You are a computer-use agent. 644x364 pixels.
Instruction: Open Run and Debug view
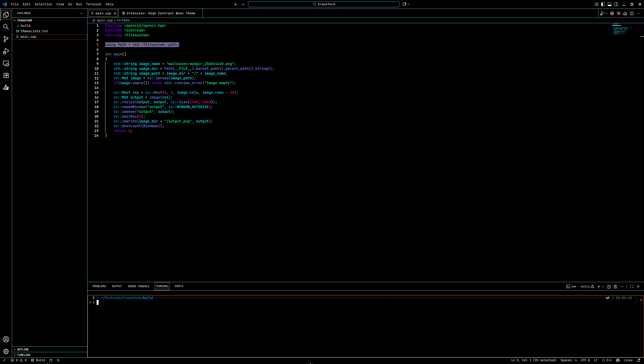[x=6, y=51]
